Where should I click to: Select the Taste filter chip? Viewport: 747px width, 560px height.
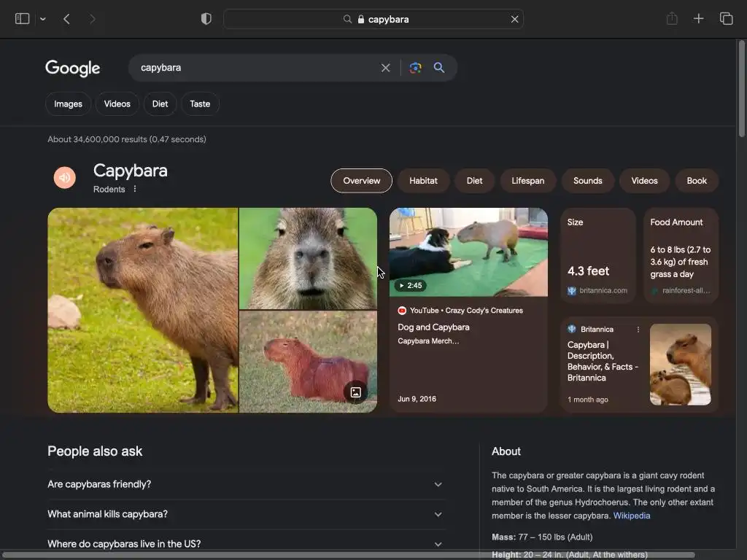click(x=200, y=104)
